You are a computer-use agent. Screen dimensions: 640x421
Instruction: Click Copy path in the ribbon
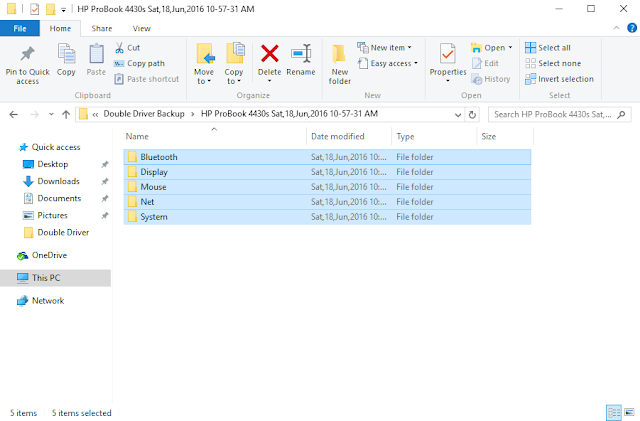pos(140,63)
